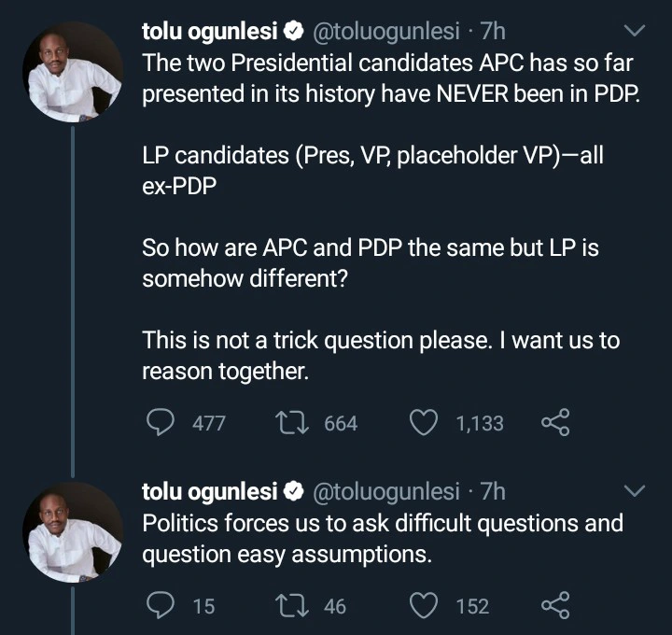Screen dimensions: 672x635
Task: Click the tolu ogunlesi name on second tweet
Action: [x=210, y=491]
